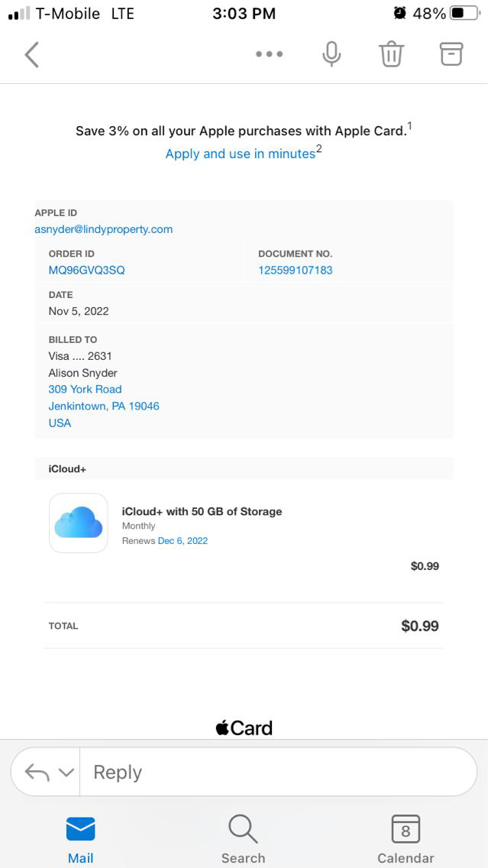
Task: Switch to the Mail tab
Action: point(80,839)
